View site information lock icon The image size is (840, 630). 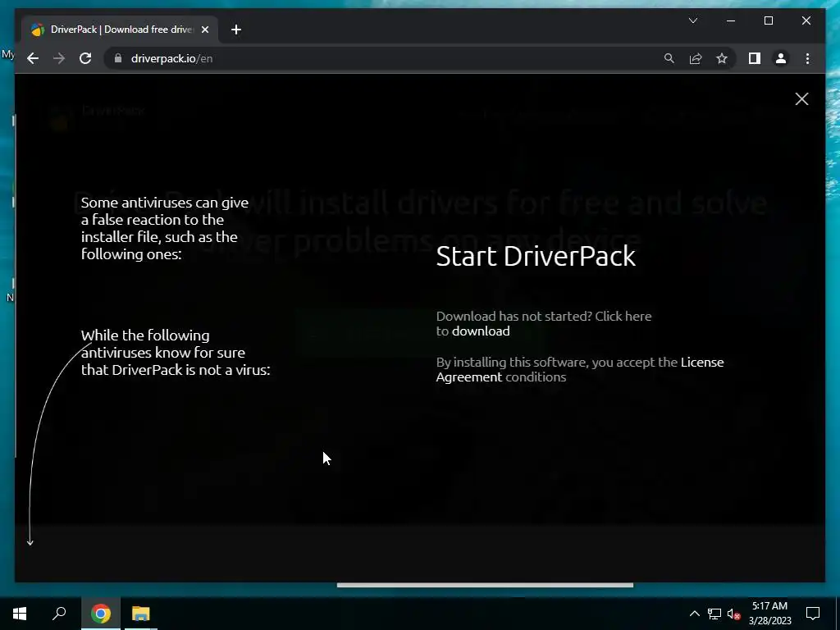(x=118, y=58)
